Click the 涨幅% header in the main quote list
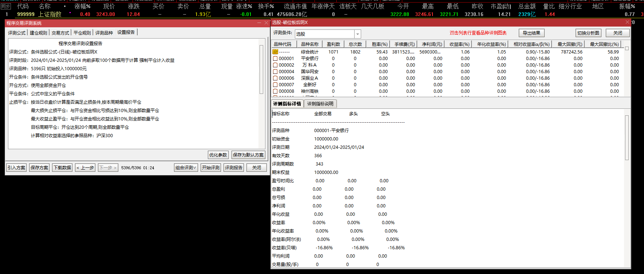This screenshot has width=644, height=274. [x=83, y=6]
